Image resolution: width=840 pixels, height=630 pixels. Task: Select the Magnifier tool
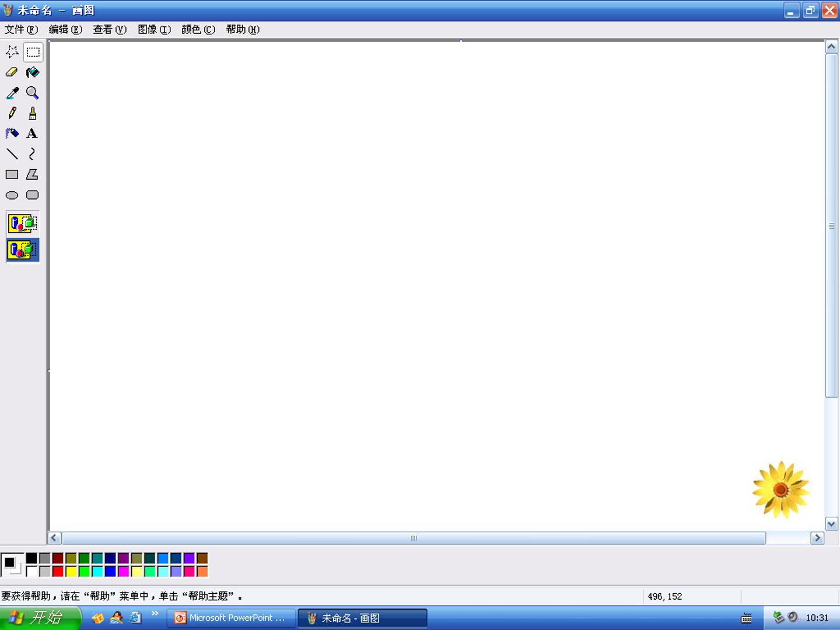33,93
